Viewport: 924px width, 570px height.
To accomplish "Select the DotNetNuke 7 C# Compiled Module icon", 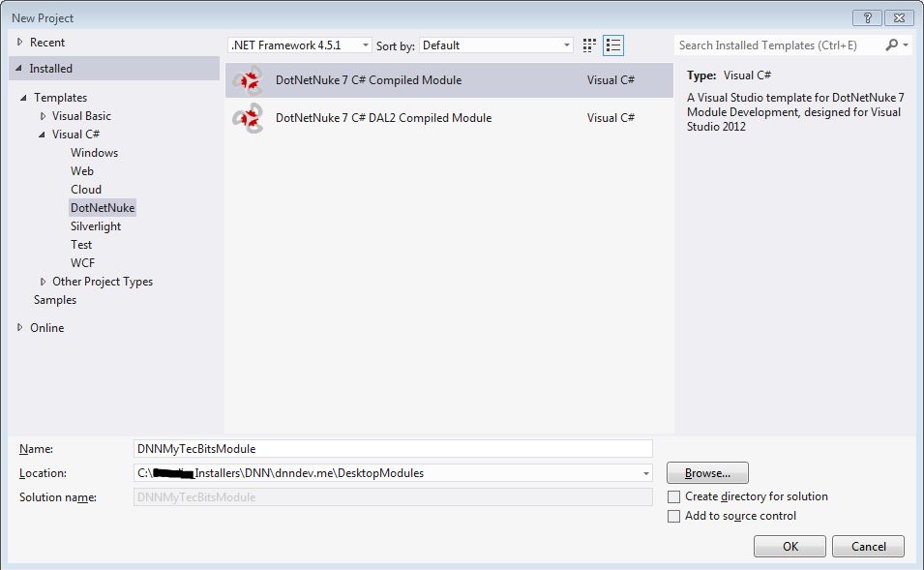I will [249, 79].
